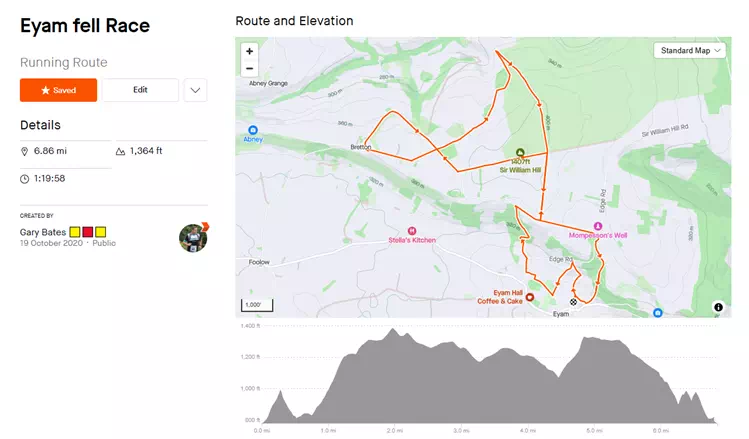Open the Standard Map style dropdown
Image resolution: width=749 pixels, height=439 pixels.
click(x=691, y=51)
